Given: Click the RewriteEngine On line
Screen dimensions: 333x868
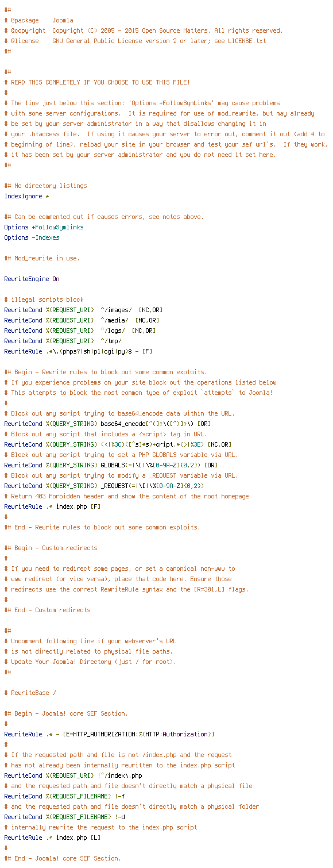Looking at the screenshot, I should (x=32, y=279).
